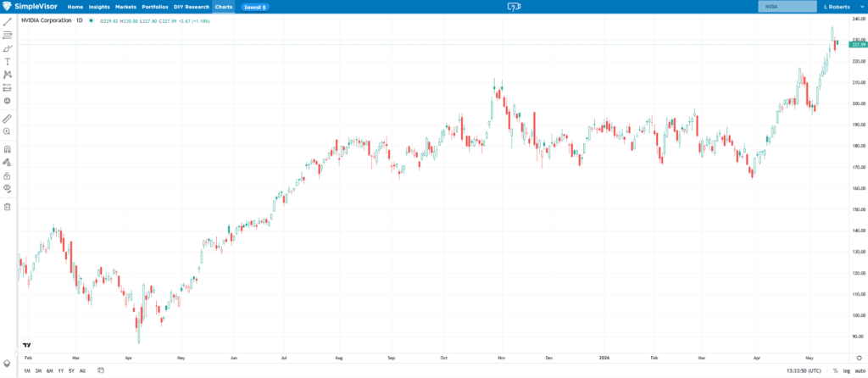Click the NVIDIA Corporation chart title
Screen dimensions: 868x378
(x=47, y=20)
